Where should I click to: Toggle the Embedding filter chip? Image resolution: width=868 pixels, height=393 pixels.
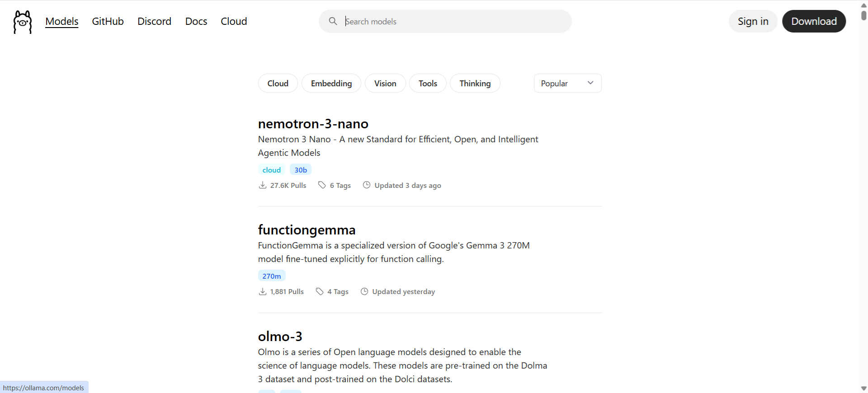[x=331, y=83]
